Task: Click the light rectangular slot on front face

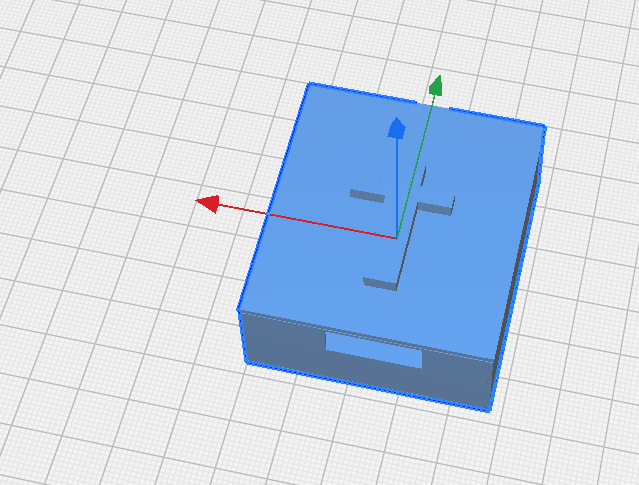Action: pos(373,351)
